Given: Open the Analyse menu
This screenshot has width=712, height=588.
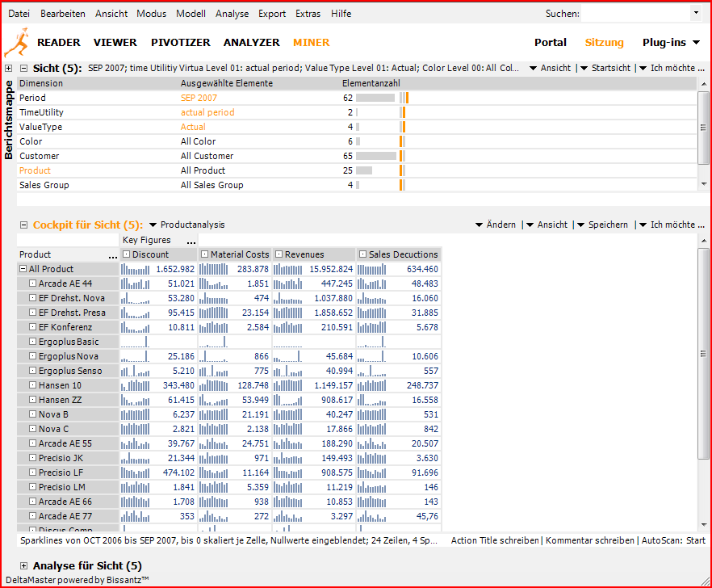Looking at the screenshot, I should [x=232, y=14].
